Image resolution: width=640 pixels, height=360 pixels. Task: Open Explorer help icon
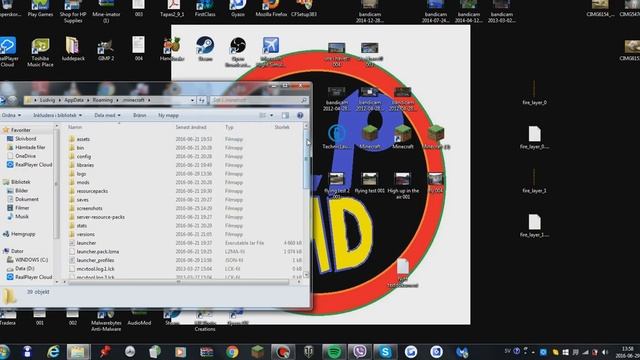coord(300,116)
